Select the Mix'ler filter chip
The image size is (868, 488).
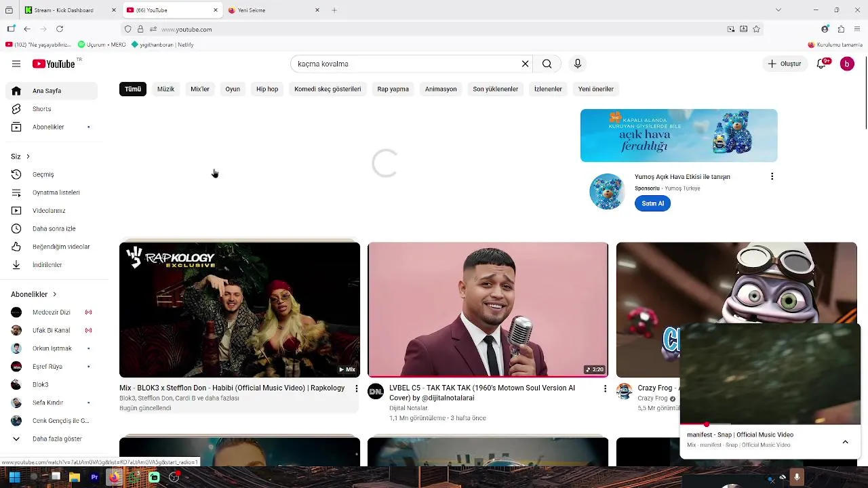pos(200,89)
